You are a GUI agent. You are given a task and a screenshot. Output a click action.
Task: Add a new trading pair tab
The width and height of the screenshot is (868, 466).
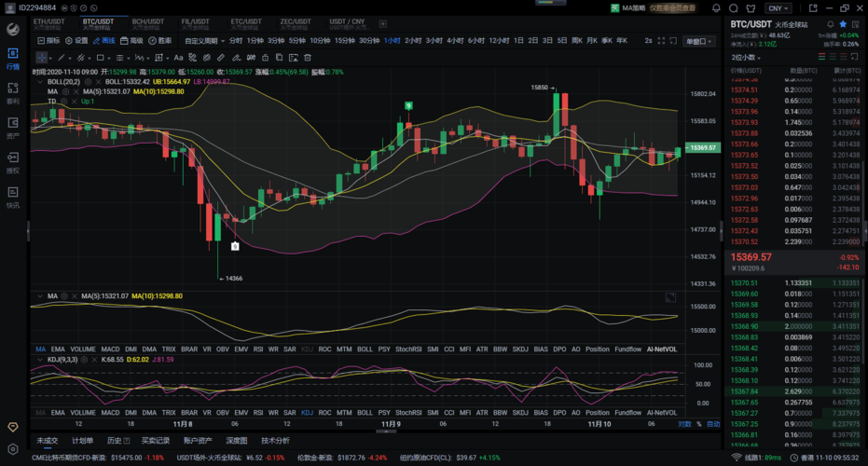tap(382, 24)
